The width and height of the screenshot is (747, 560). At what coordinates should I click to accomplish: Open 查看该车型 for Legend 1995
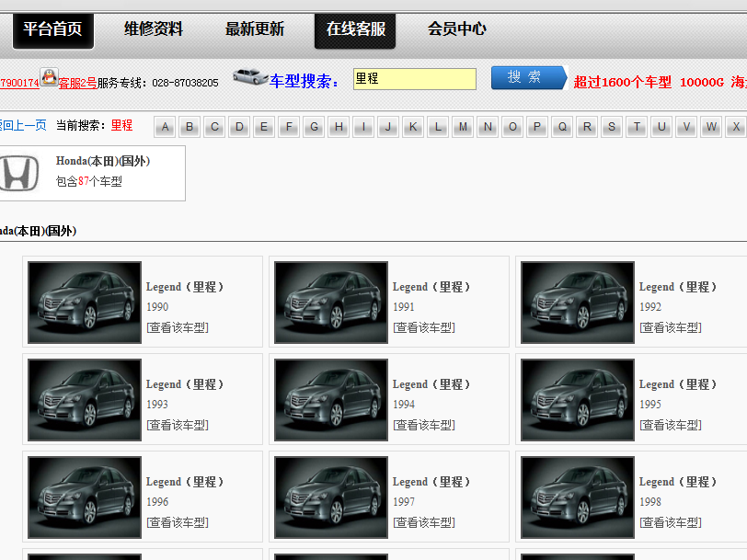click(x=671, y=425)
